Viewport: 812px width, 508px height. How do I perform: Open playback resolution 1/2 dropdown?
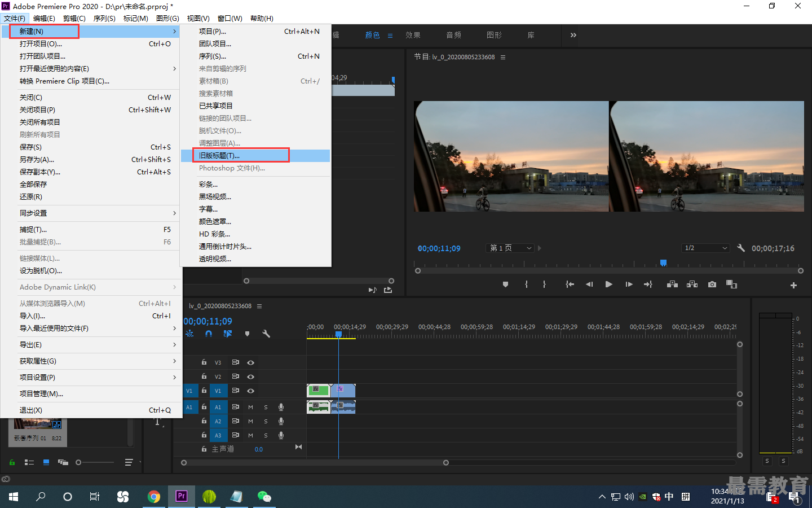[x=705, y=248]
